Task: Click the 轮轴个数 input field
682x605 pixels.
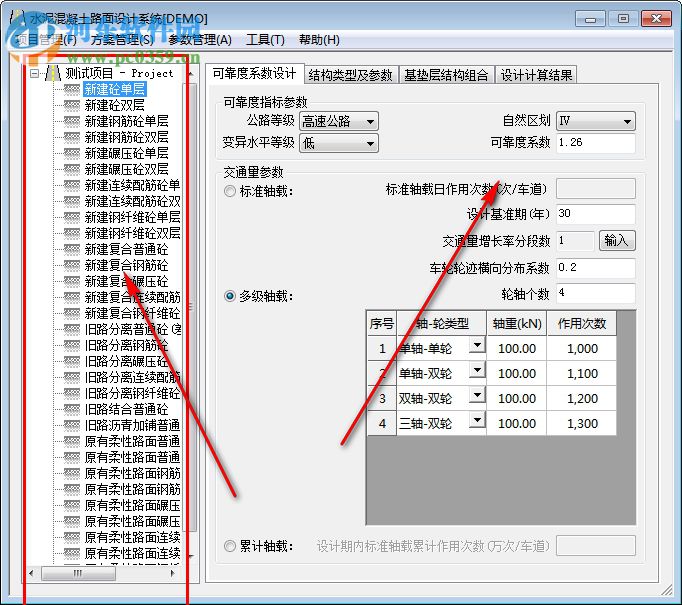Action: (595, 293)
